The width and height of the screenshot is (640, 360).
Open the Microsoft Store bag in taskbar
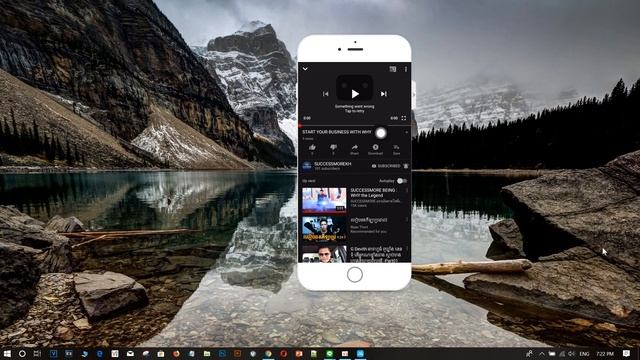[x=161, y=353]
